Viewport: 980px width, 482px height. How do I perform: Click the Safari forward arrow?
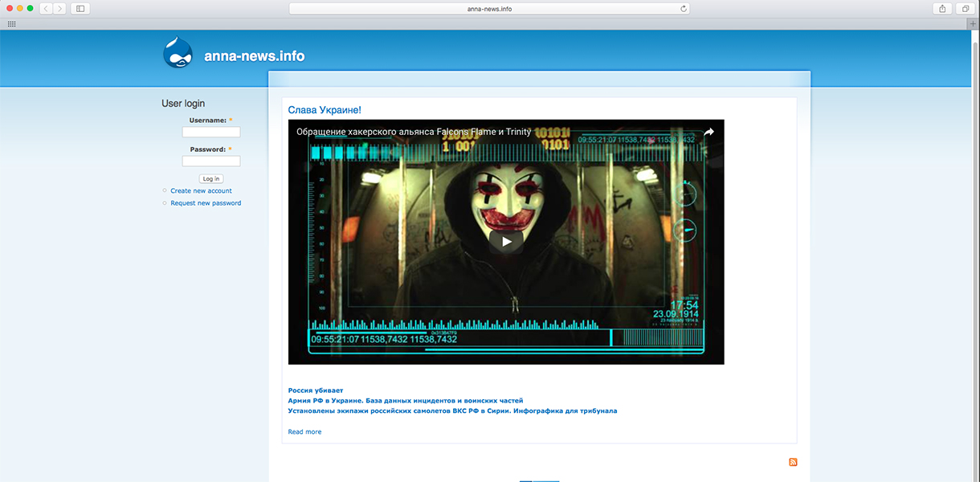point(59,8)
